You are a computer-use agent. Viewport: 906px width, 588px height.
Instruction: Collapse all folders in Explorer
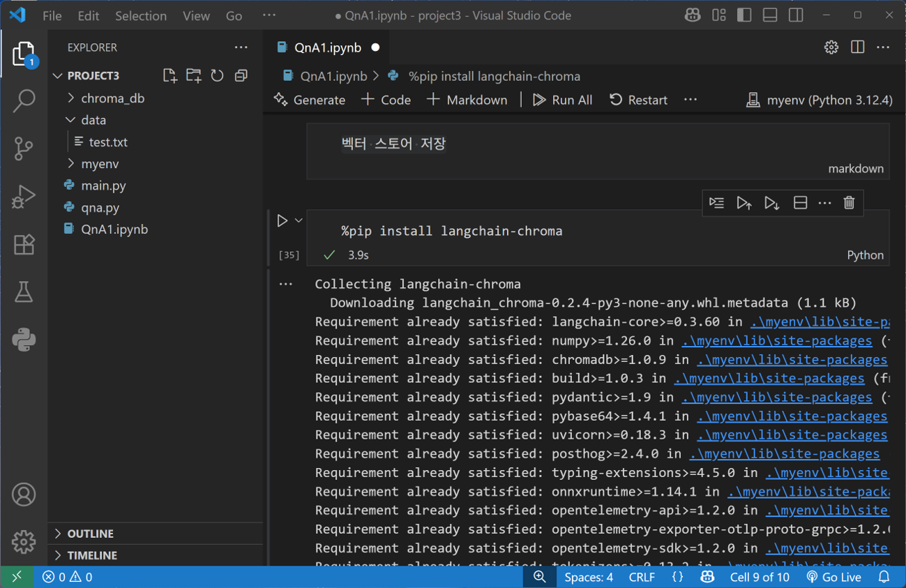241,75
